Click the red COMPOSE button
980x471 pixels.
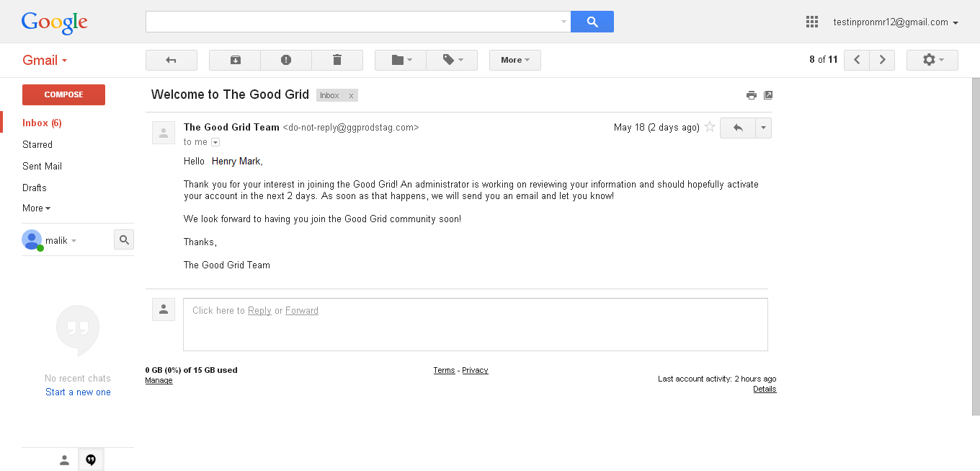pyautogui.click(x=63, y=94)
